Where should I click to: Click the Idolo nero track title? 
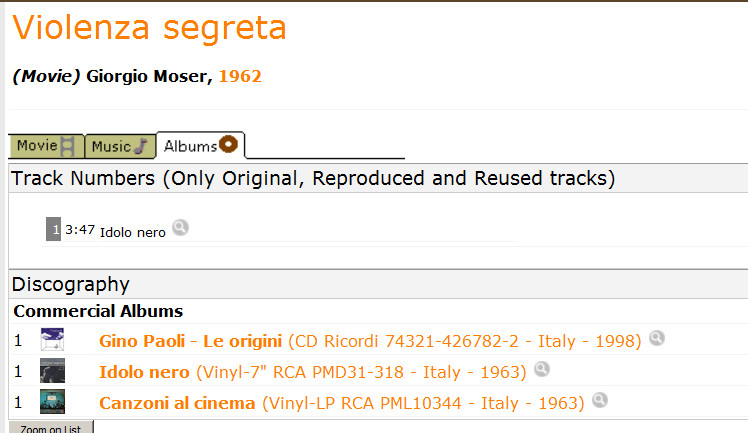(133, 232)
